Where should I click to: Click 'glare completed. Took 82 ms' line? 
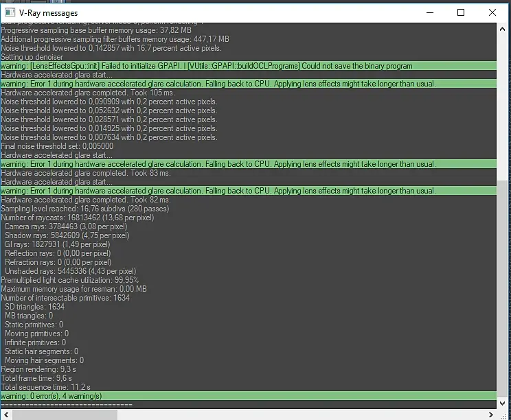pyautogui.click(x=86, y=200)
